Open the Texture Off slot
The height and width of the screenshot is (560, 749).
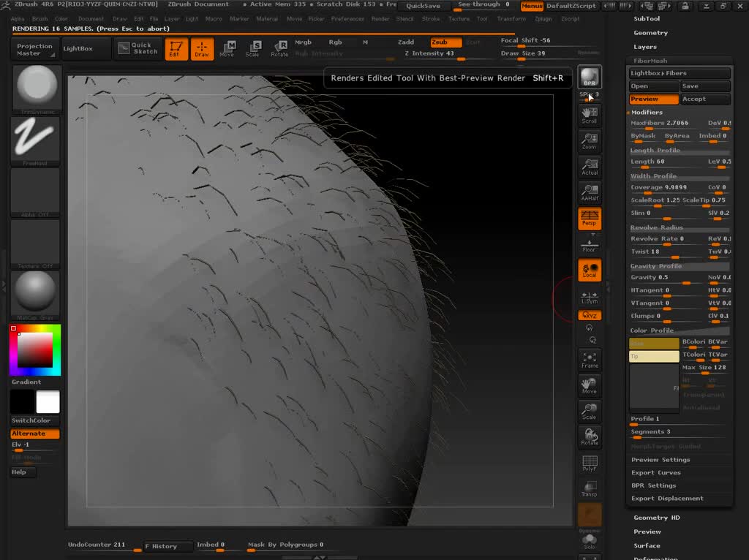35,244
